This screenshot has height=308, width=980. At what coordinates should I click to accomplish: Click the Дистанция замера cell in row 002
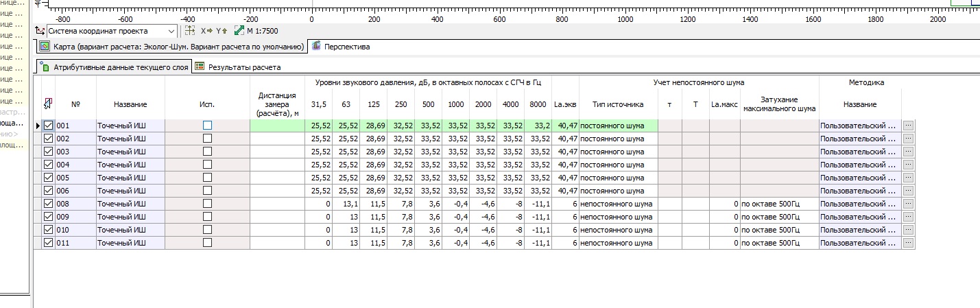coord(278,139)
